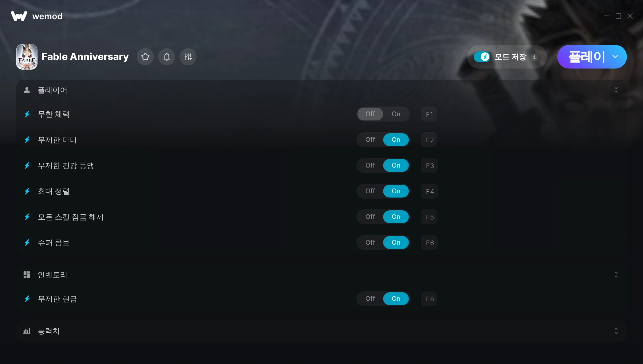The height and width of the screenshot is (364, 643).
Task: Click the inventory grid icon beside 인벤토리
Action: (x=27, y=275)
